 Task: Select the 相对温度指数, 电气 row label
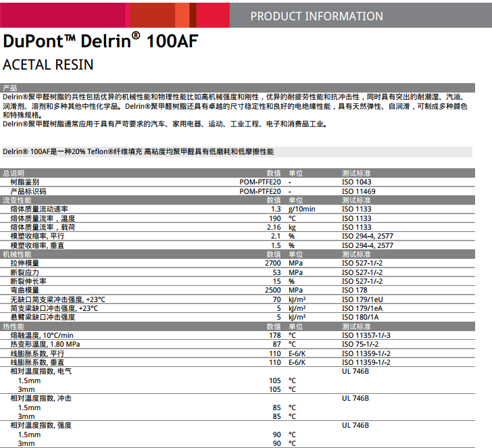41,371
